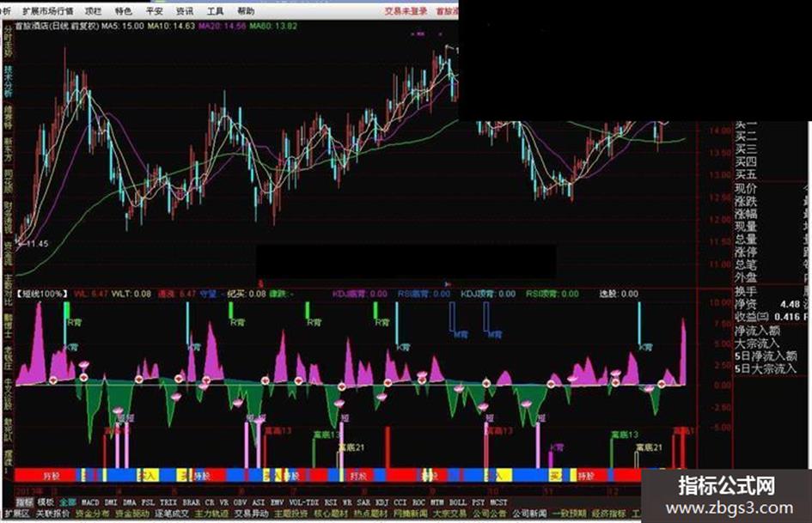Viewport: 812px width, 523px height.
Task: Click the 5日净流入额 row
Action: [766, 356]
